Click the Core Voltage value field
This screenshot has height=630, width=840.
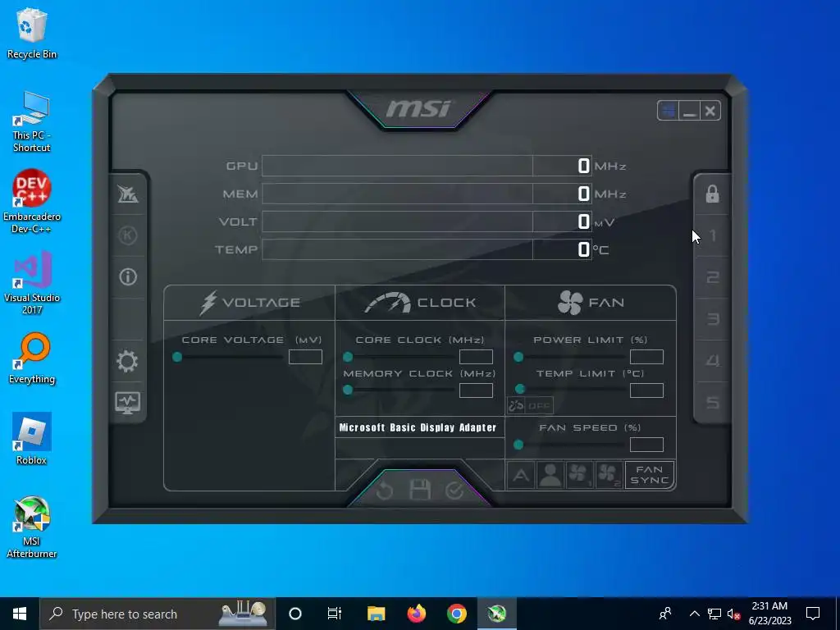click(x=305, y=357)
